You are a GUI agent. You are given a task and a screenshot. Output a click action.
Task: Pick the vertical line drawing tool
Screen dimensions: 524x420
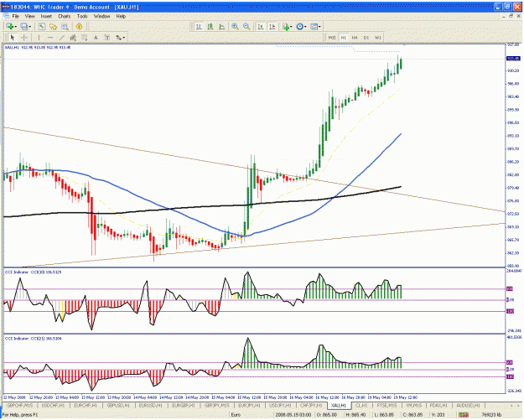pyautogui.click(x=39, y=38)
